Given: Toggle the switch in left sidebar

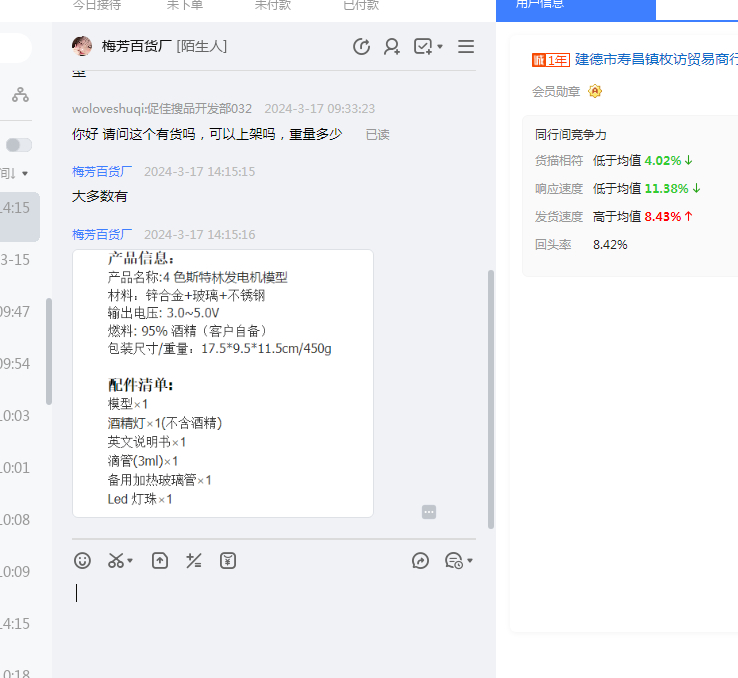Looking at the screenshot, I should coord(19,145).
